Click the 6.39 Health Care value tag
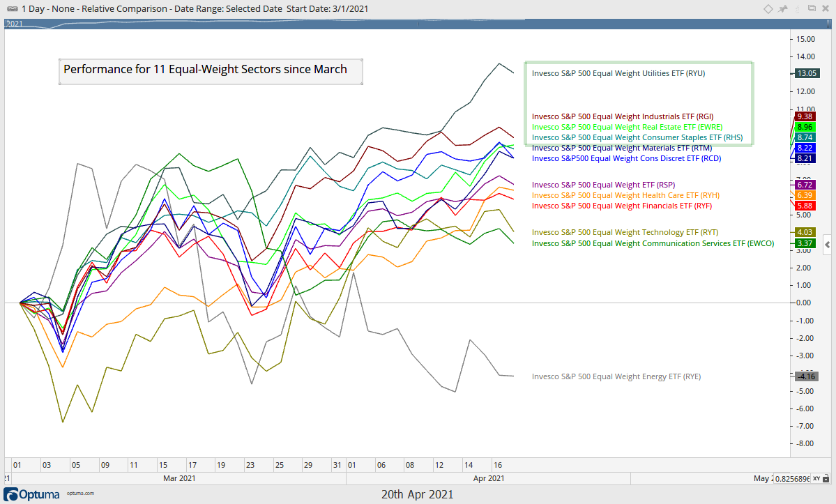This screenshot has height=504, width=836. [x=805, y=195]
